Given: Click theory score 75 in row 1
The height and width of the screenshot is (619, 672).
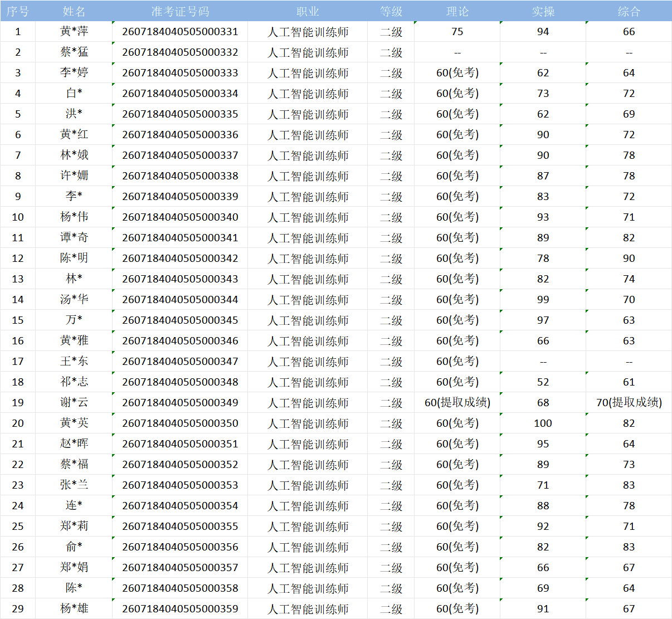Looking at the screenshot, I should tap(457, 32).
